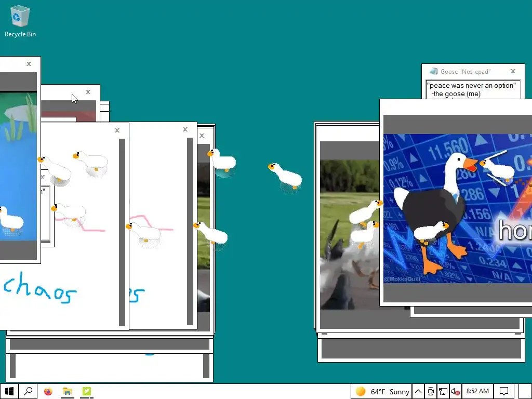
Task: Expand hidden system tray icons chevron
Action: pyautogui.click(x=418, y=392)
